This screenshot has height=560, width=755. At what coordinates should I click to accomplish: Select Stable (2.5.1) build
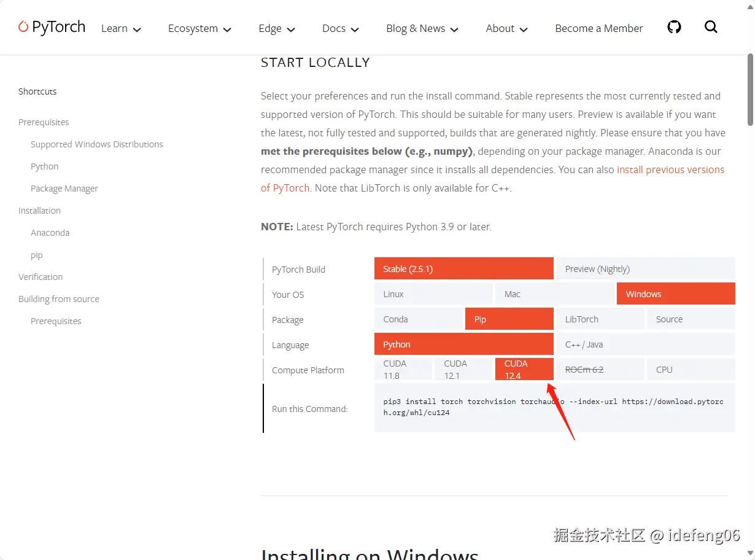463,268
